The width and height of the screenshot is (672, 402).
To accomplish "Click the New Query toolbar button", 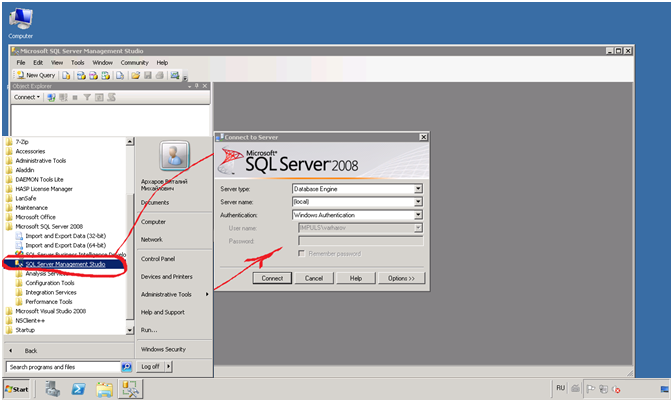I will pyautogui.click(x=36, y=75).
